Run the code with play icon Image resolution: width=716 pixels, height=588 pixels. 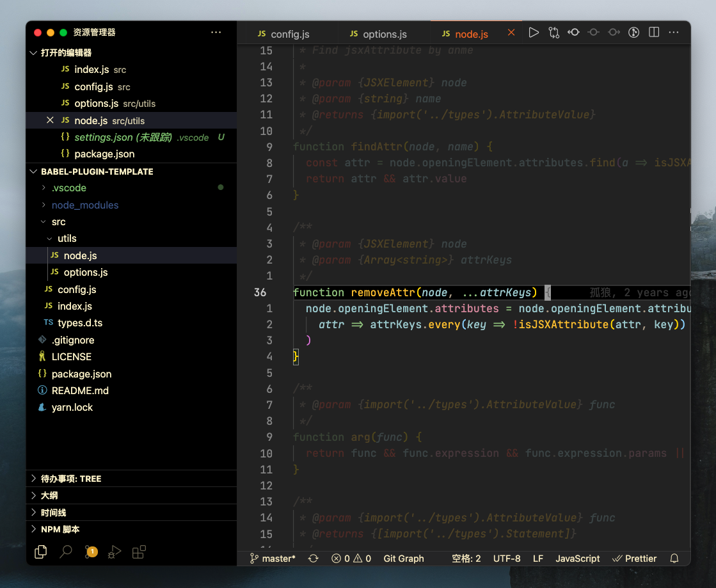click(534, 33)
